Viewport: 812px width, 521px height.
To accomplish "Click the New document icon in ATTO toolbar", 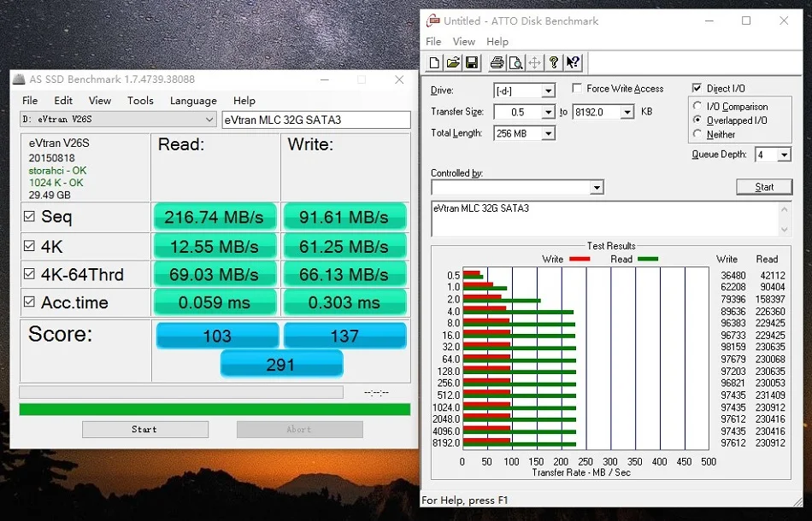I will [x=434, y=63].
